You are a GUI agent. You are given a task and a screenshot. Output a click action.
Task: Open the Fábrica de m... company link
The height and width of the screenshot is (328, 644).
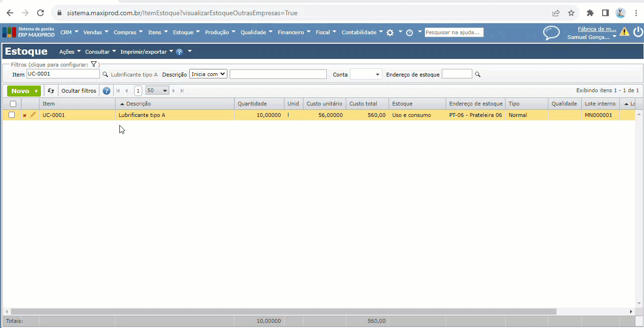pyautogui.click(x=597, y=29)
